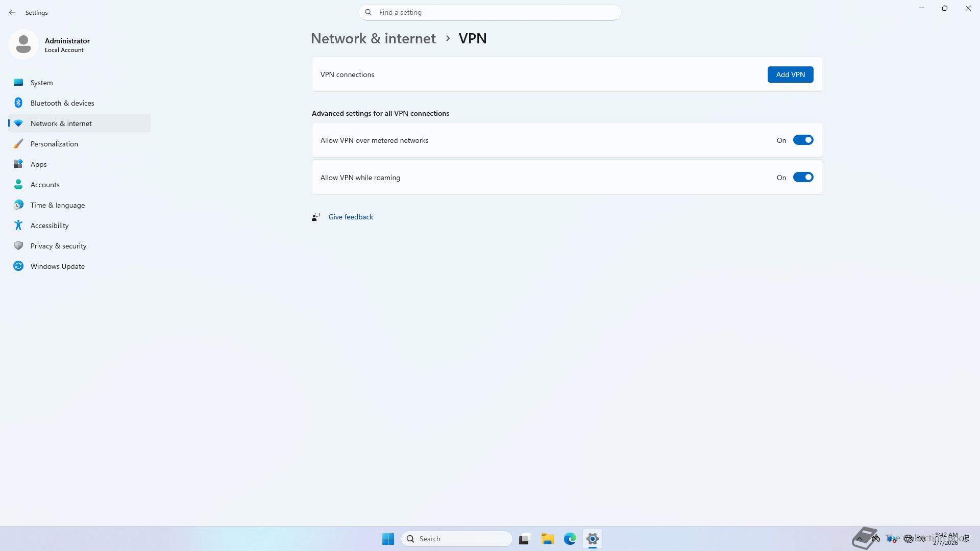
Task: Click the Add VPN button
Action: (x=790, y=74)
